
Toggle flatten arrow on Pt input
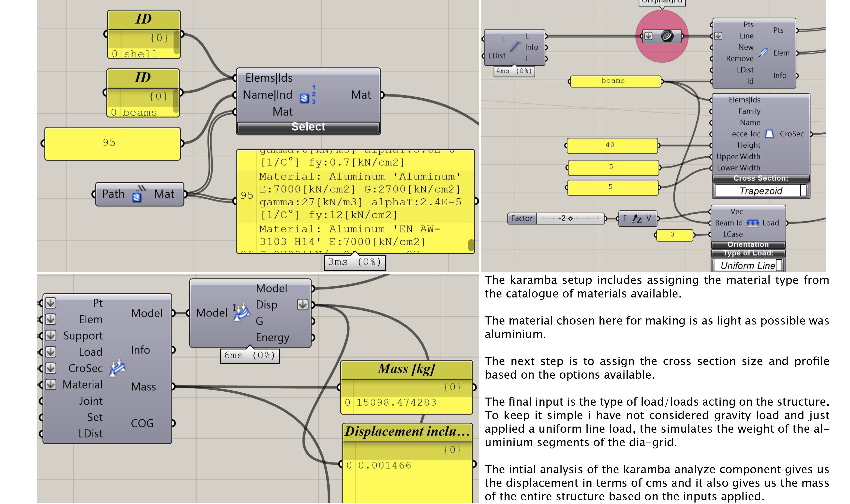pyautogui.click(x=51, y=303)
